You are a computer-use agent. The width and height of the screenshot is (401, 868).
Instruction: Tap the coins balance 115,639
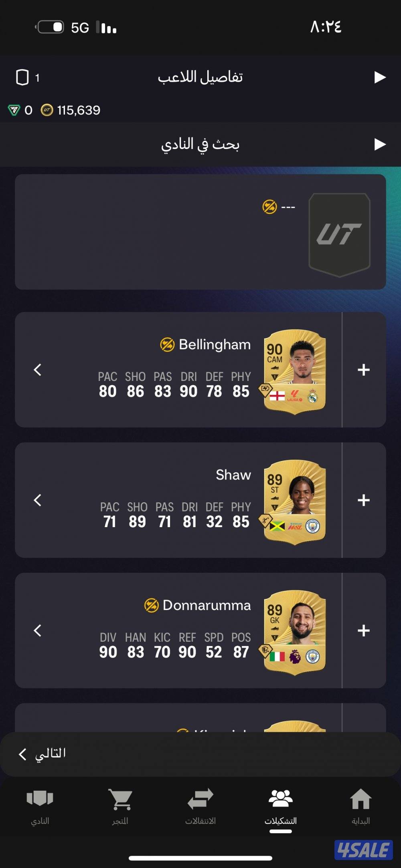coord(71,110)
